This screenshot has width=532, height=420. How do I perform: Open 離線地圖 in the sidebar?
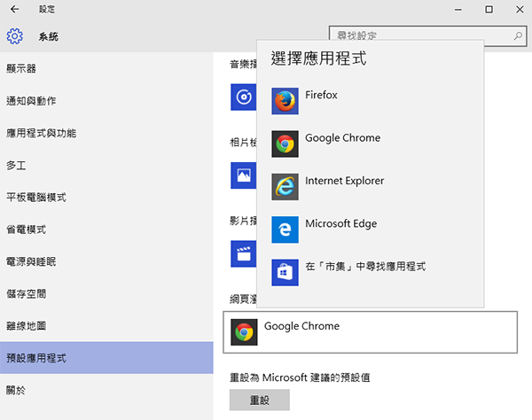pos(106,326)
